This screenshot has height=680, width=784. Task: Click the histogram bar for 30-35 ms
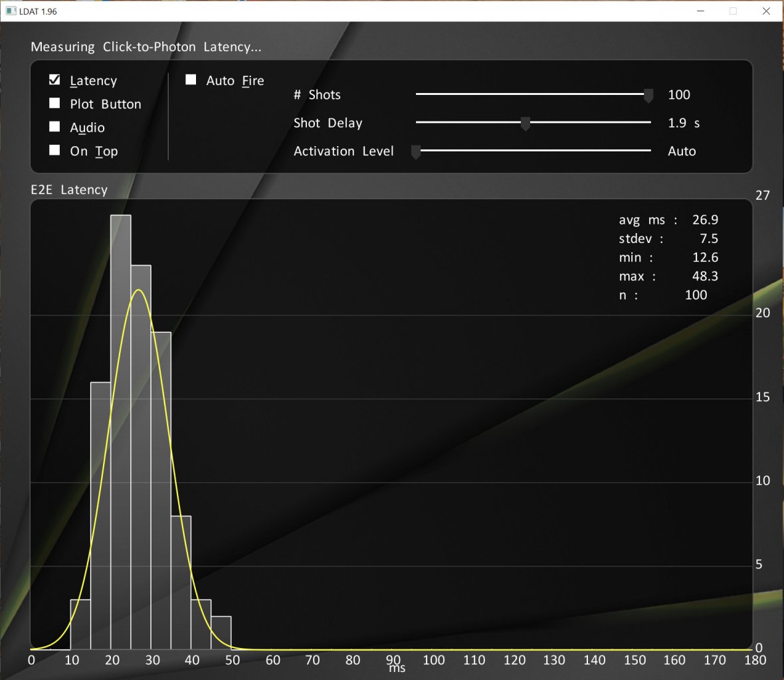point(161,491)
